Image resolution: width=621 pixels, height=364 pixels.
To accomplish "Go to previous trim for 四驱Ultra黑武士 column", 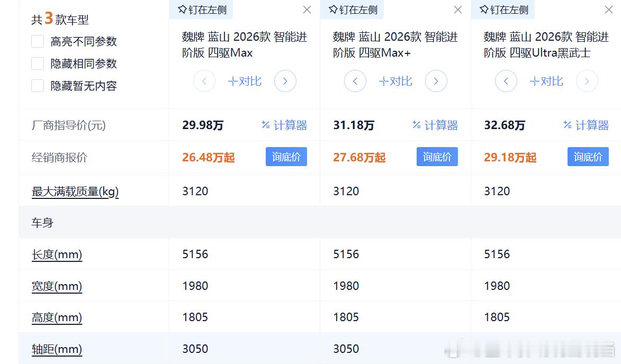I will click(x=506, y=81).
